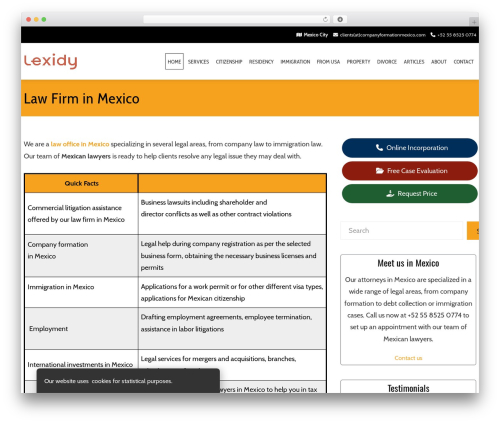This screenshot has width=500, height=423.
Task: Click the envelope icon in top bar
Action: (336, 35)
